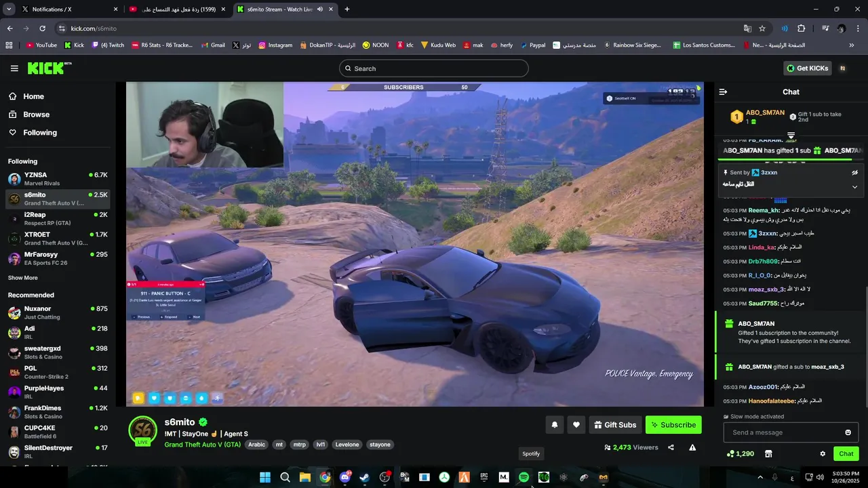Open the user avatar menu next to Get KICKs
The height and width of the screenshot is (488, 868).
pyautogui.click(x=843, y=68)
